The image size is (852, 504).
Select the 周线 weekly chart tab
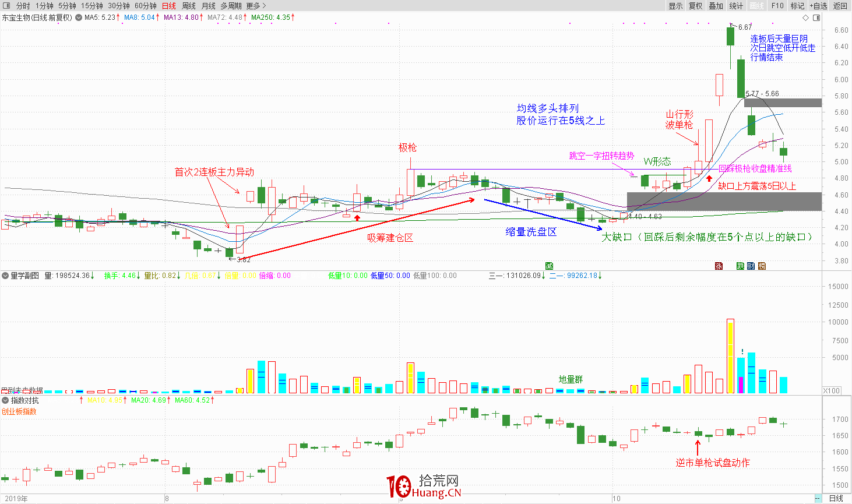pyautogui.click(x=189, y=6)
